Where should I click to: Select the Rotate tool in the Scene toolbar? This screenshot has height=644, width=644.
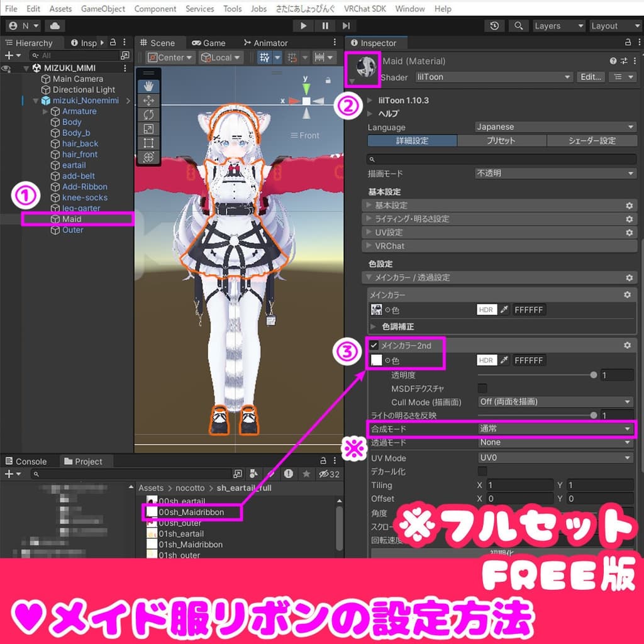click(148, 114)
